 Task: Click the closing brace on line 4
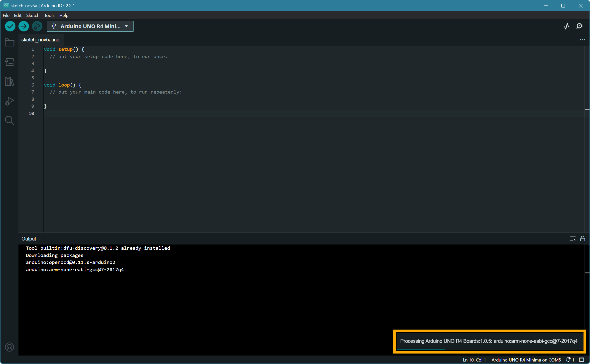point(45,71)
